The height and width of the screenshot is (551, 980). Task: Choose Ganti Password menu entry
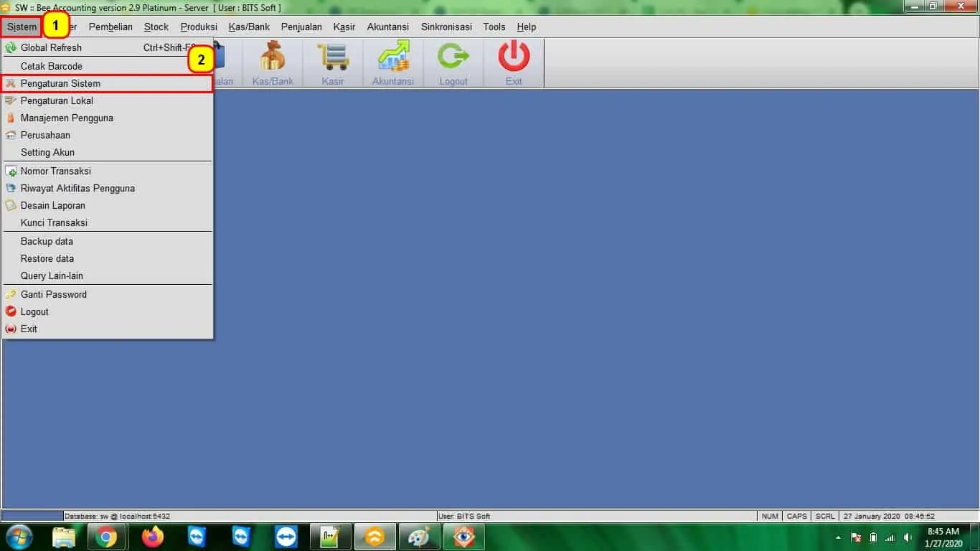108,294
